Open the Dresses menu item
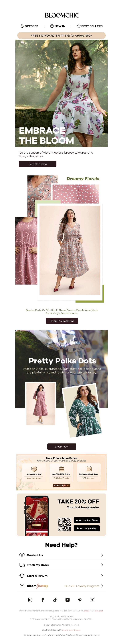 [30, 26]
